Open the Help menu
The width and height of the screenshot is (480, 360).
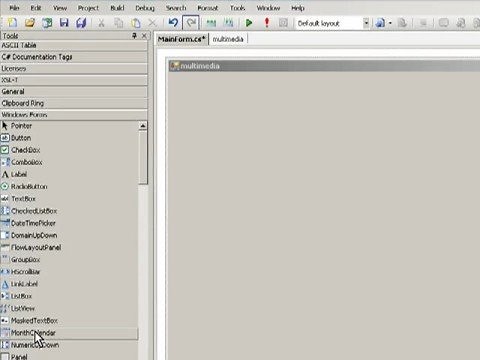(298, 8)
